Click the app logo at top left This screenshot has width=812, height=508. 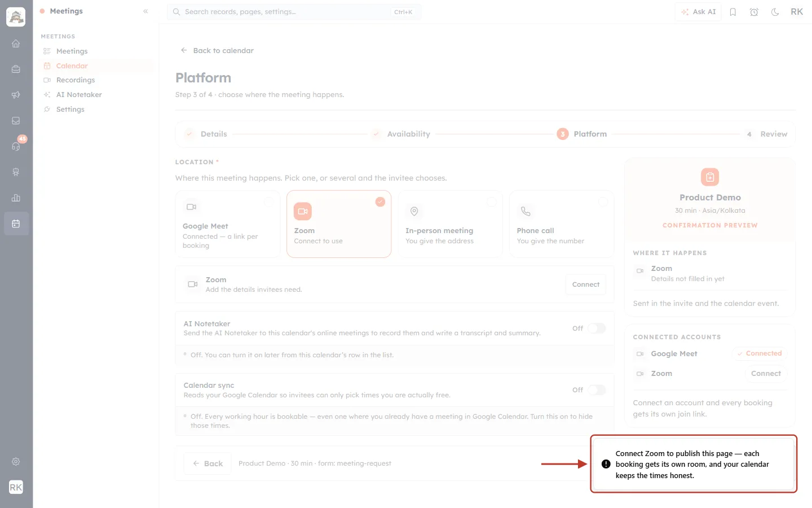click(16, 17)
